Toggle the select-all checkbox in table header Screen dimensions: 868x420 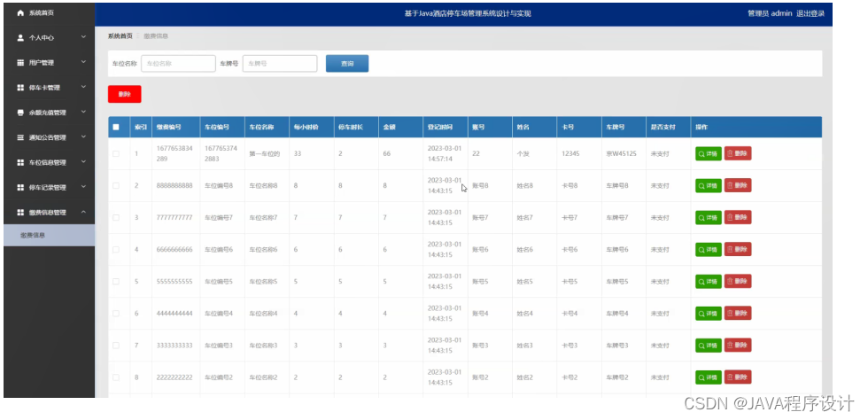point(116,127)
